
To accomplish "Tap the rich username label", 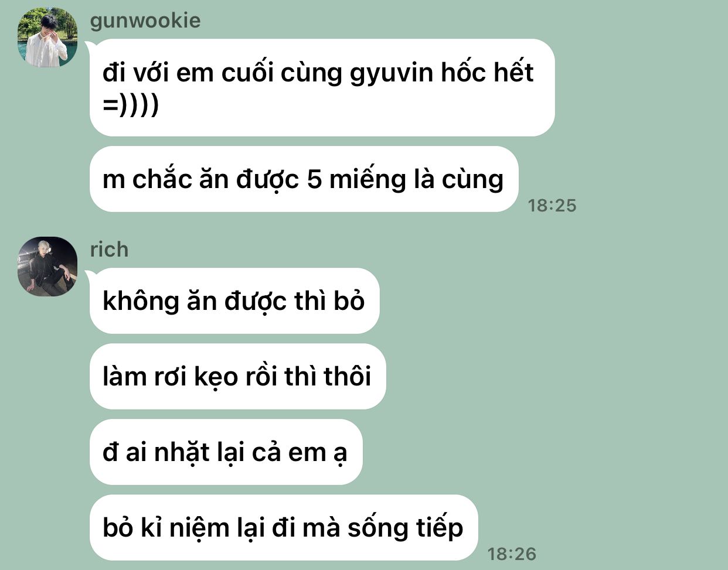I will [109, 250].
